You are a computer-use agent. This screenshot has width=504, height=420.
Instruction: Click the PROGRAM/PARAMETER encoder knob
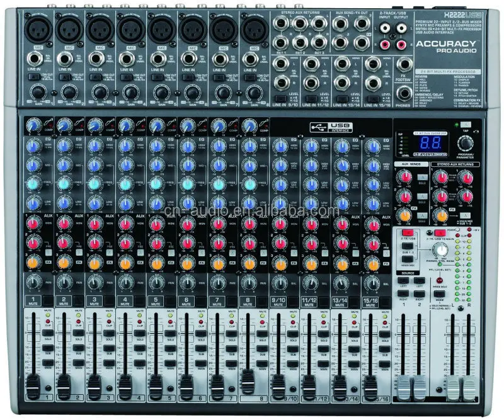point(466,144)
